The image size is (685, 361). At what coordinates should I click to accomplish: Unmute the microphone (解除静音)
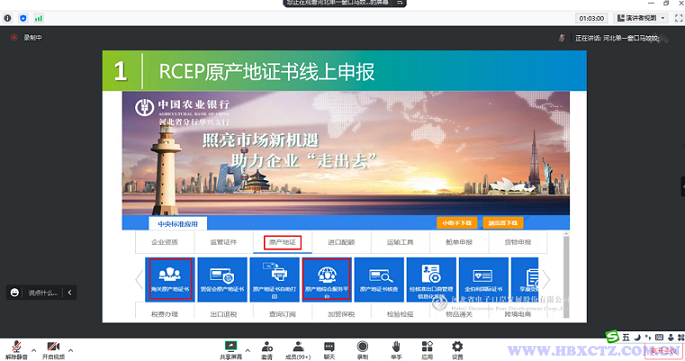click(16, 350)
